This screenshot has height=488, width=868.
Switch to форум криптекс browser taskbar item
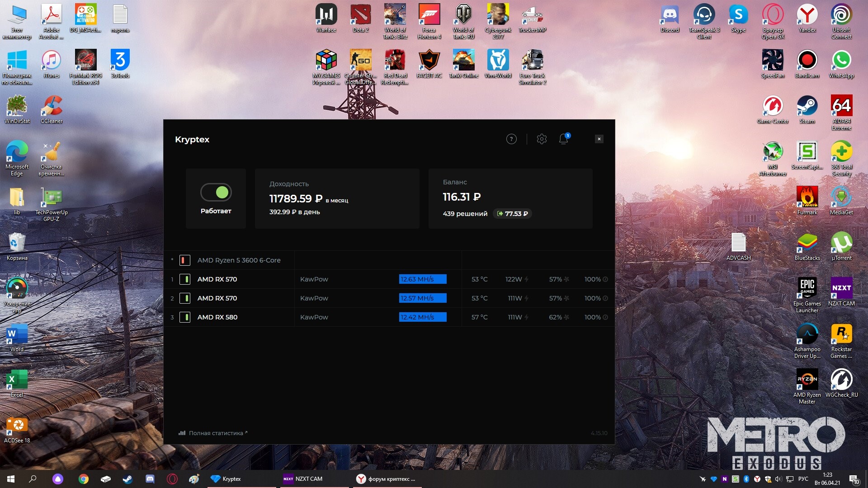point(386,479)
